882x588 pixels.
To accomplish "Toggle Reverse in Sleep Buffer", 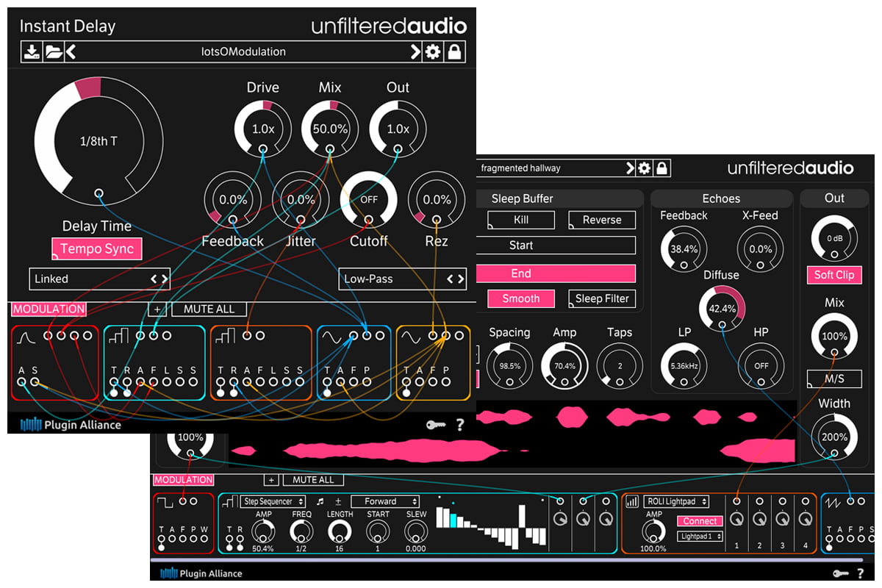I will [x=602, y=220].
